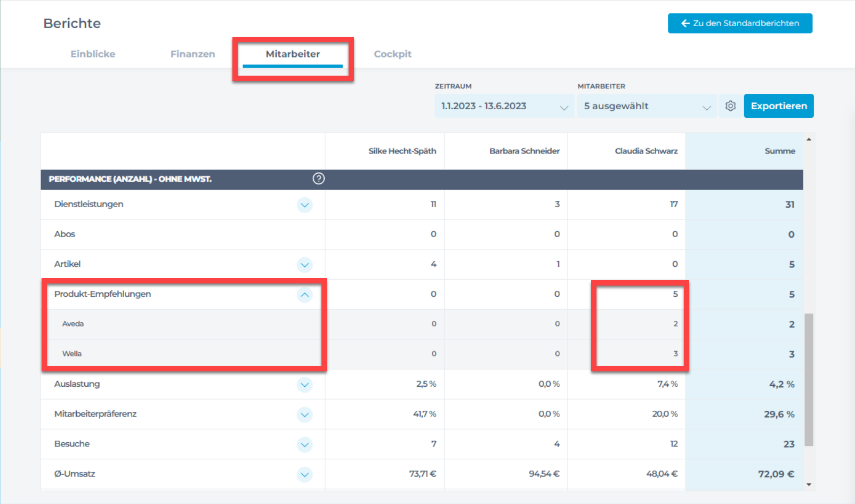The image size is (855, 504).
Task: Click Besuche total value 23
Action: [x=789, y=444]
